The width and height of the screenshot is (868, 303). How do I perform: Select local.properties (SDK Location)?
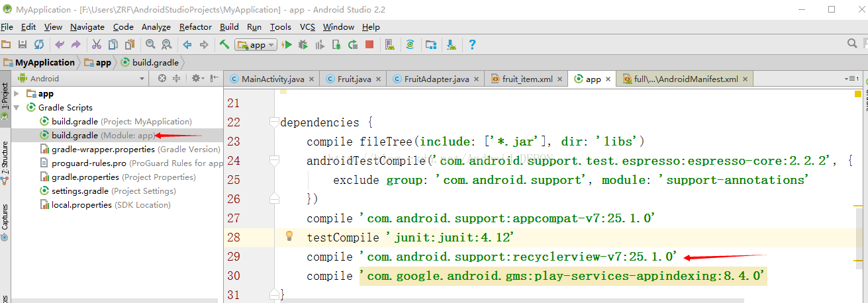pyautogui.click(x=105, y=205)
